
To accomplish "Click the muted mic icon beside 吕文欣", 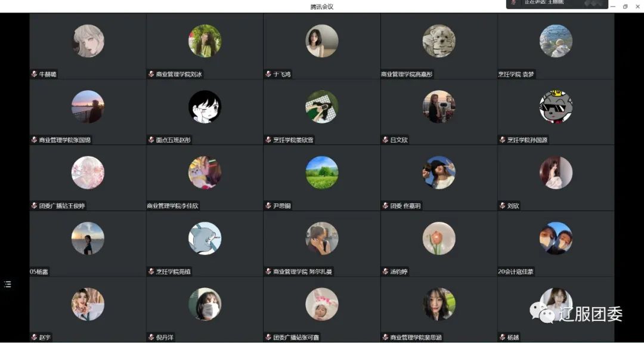I will pos(385,140).
